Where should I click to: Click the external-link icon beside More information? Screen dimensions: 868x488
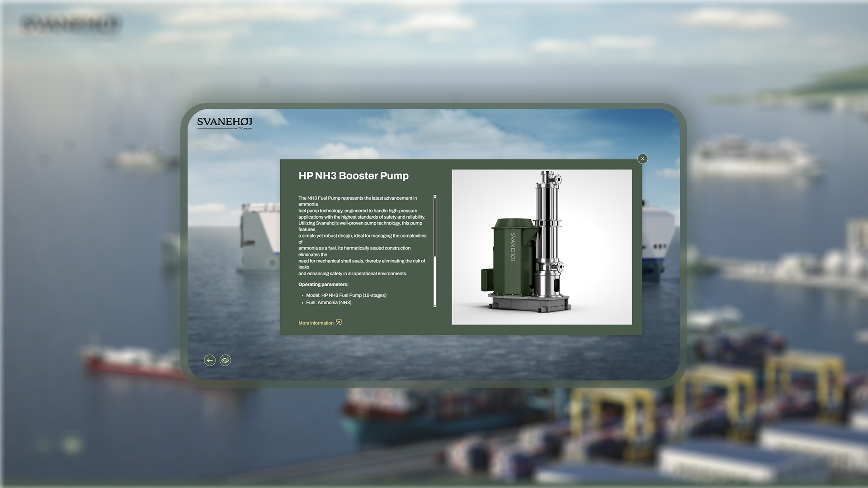click(338, 323)
